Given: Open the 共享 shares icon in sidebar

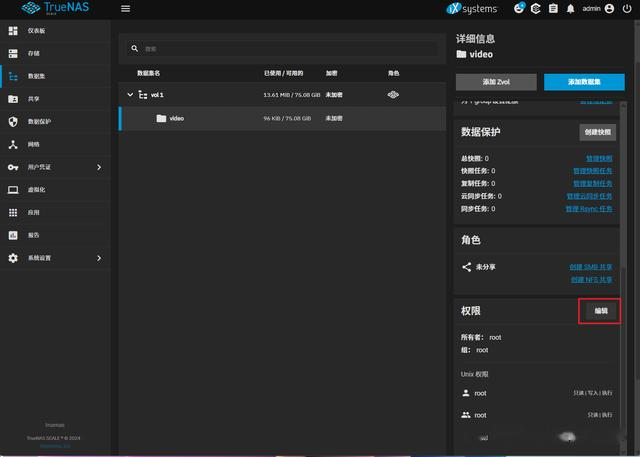Looking at the screenshot, I should [13, 99].
